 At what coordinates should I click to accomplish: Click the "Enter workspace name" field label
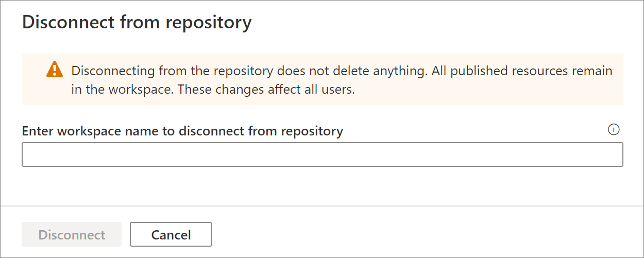[x=182, y=131]
